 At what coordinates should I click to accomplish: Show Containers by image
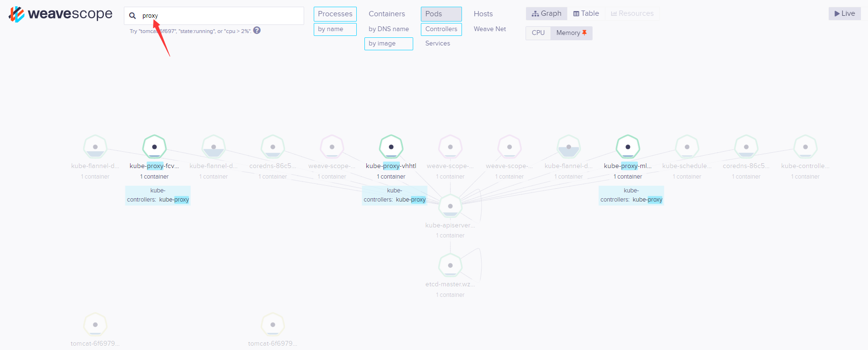[389, 44]
